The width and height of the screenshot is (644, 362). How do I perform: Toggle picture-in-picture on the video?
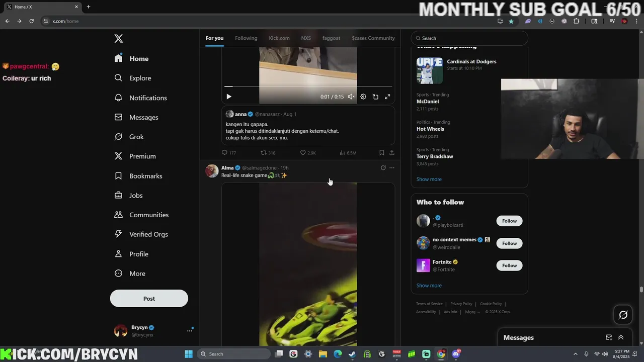(375, 97)
